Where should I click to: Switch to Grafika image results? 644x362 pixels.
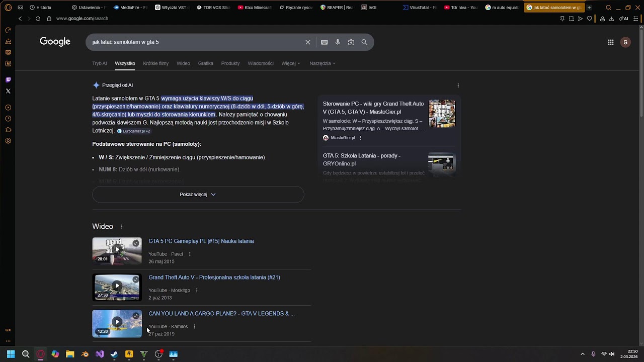[x=206, y=63]
